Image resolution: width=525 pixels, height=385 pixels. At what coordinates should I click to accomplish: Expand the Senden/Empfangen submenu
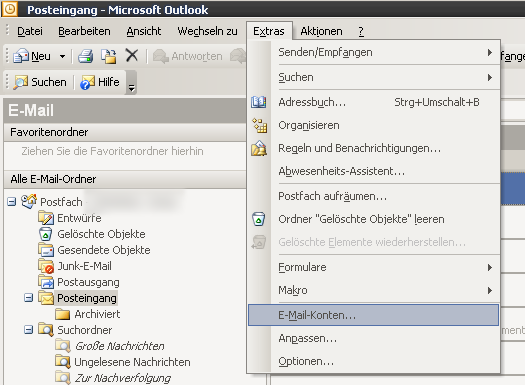pos(490,53)
